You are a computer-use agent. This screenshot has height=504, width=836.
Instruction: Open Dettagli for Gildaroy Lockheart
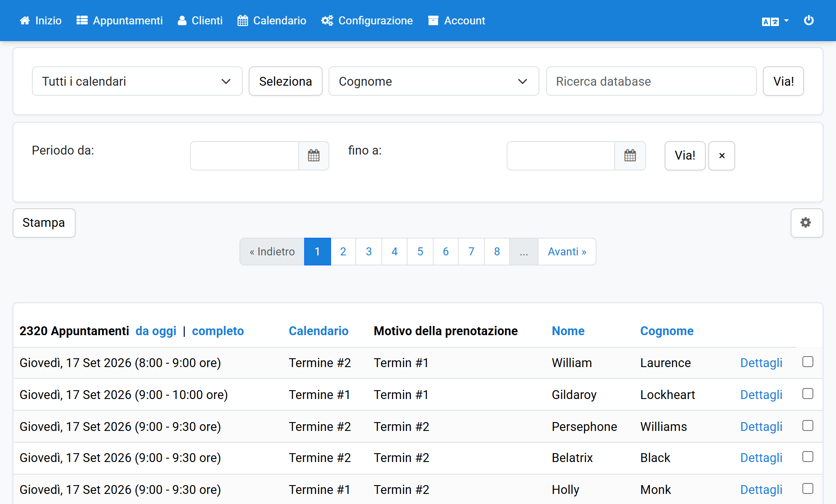click(x=761, y=394)
